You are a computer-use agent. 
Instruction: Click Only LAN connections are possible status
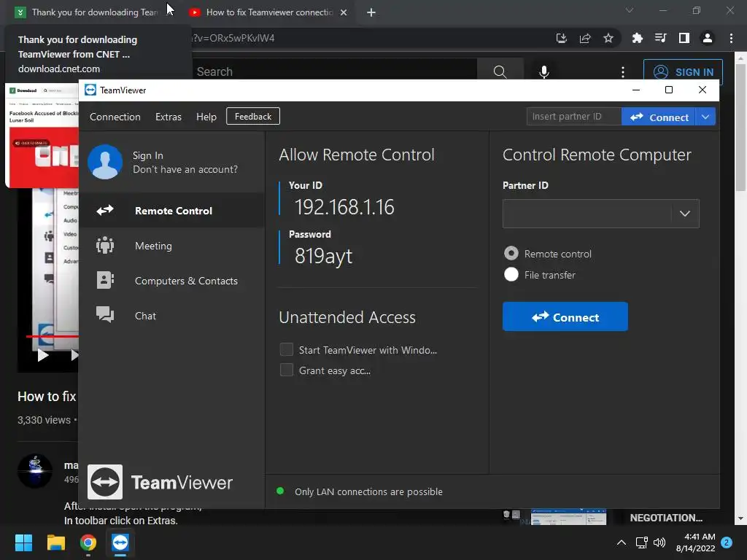point(368,492)
